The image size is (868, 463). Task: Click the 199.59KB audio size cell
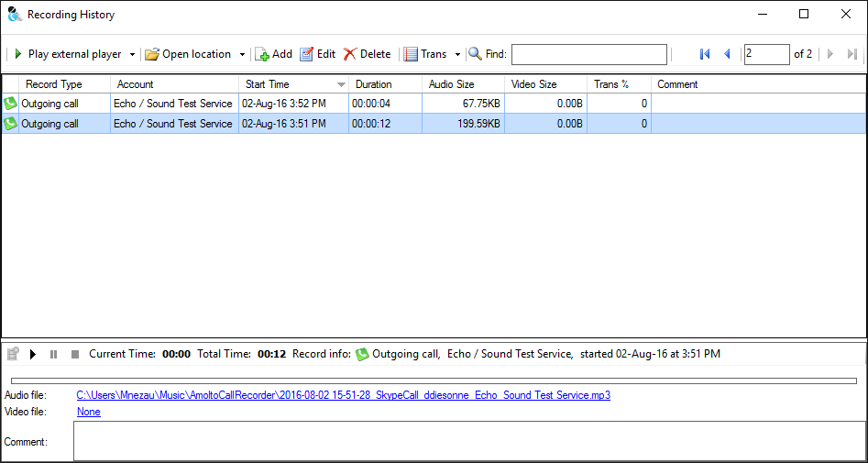(x=464, y=124)
